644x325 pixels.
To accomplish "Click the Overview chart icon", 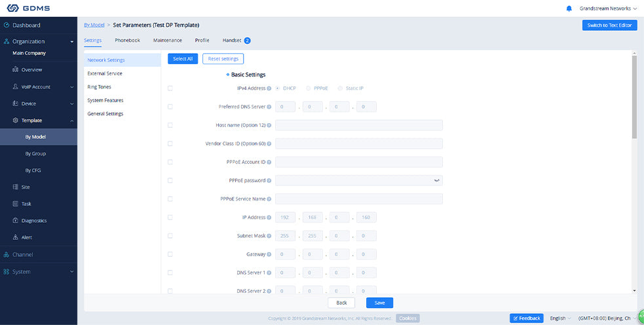I will coord(16,70).
